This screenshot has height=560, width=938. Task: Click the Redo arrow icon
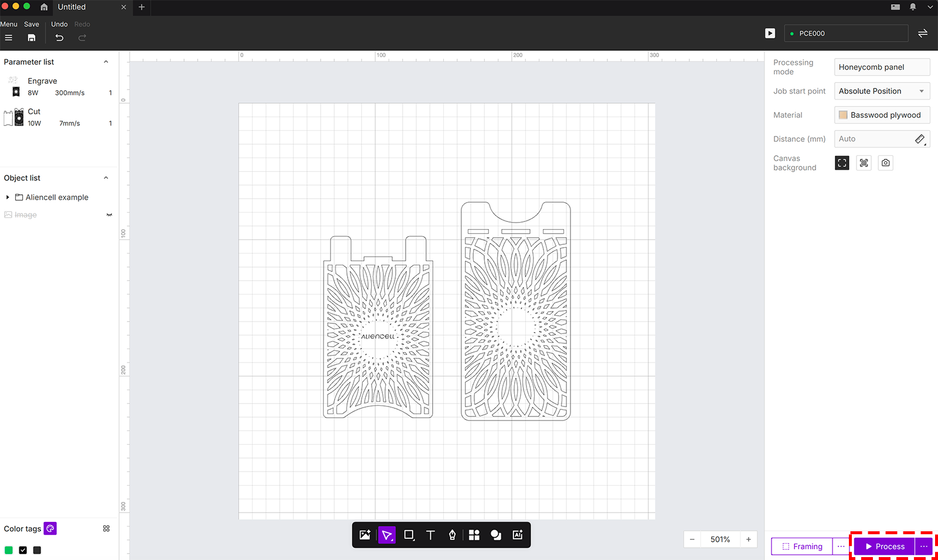coord(82,37)
